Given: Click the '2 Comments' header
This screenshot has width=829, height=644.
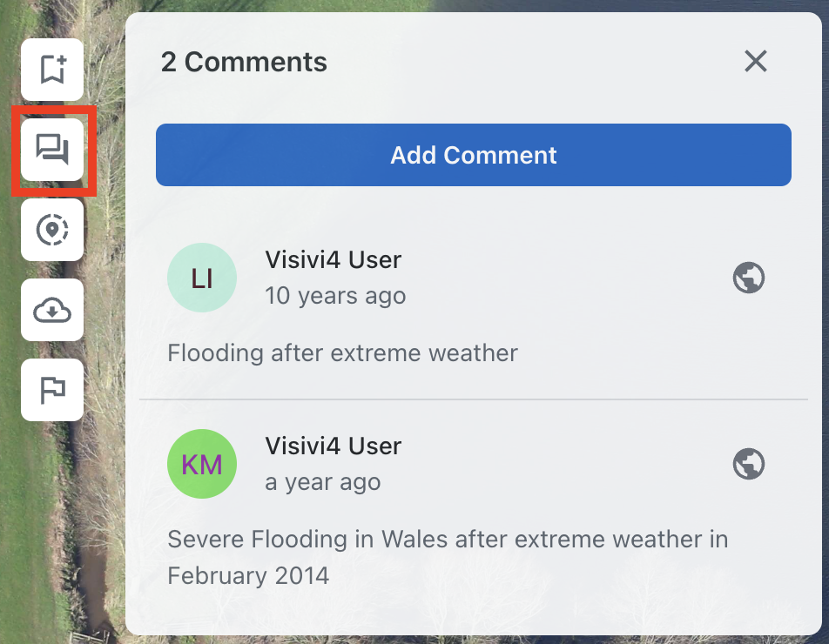Looking at the screenshot, I should [x=243, y=62].
